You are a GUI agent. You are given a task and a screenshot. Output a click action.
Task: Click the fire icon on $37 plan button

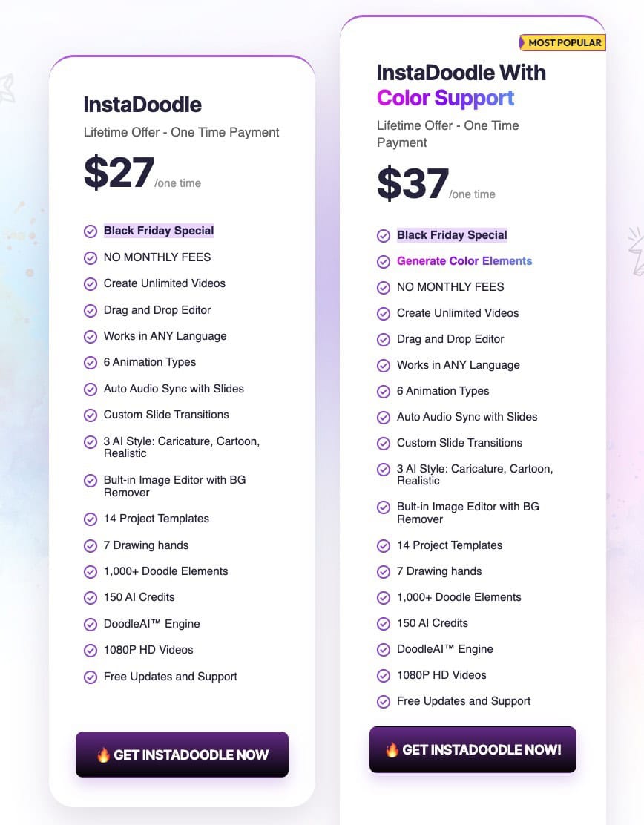392,749
